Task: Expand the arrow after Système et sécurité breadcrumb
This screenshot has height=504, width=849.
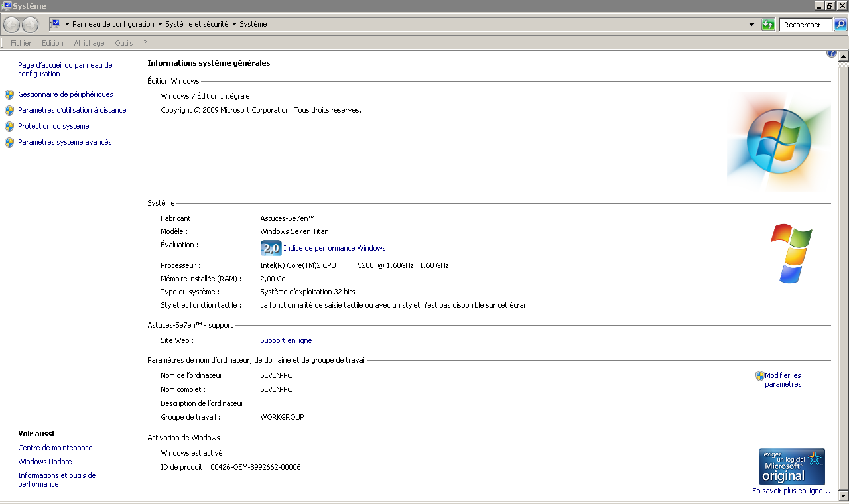Action: [234, 25]
